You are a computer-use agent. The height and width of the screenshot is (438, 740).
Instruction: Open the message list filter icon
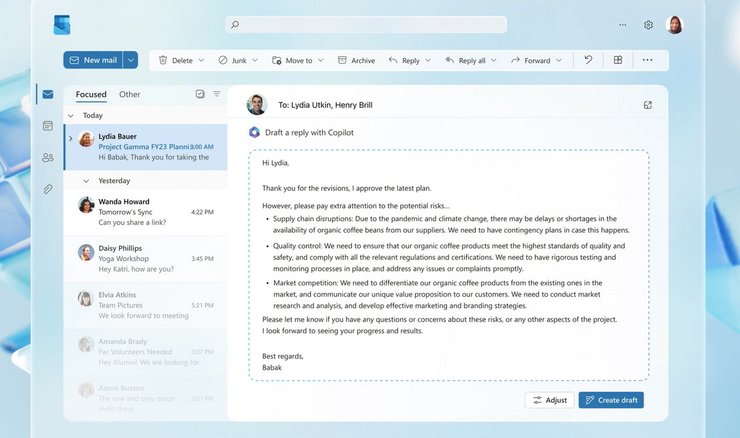(x=217, y=94)
